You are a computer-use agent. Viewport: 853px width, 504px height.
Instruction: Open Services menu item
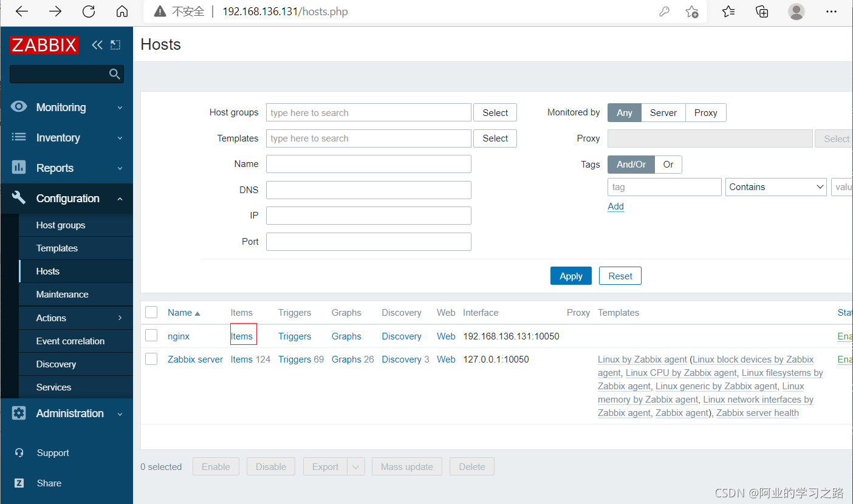click(53, 387)
